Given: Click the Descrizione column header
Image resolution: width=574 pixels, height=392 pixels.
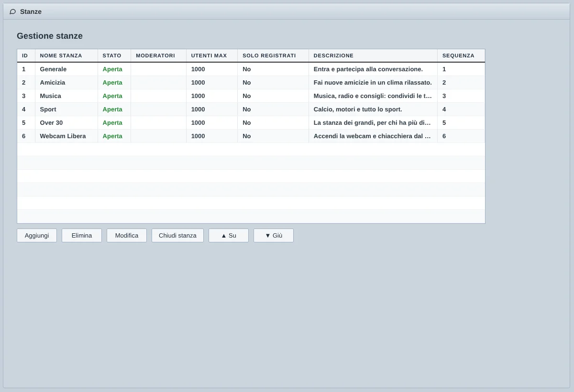Looking at the screenshot, I should (x=373, y=55).
